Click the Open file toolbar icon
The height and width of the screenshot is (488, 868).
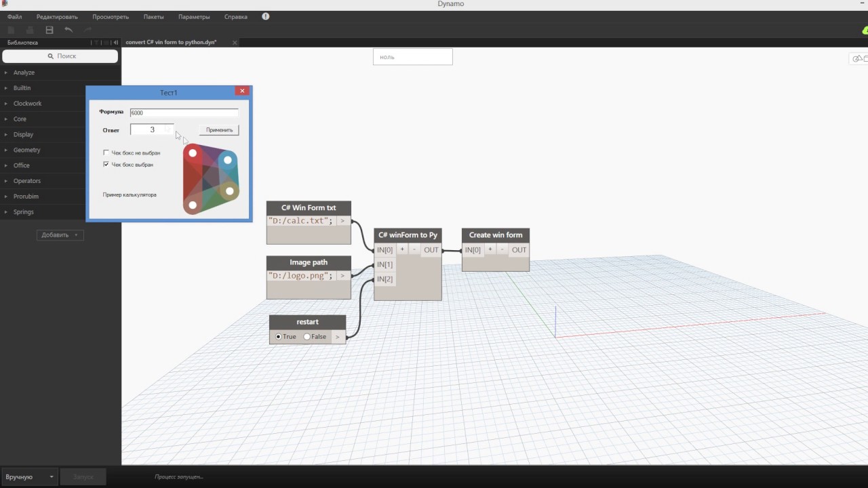point(30,30)
